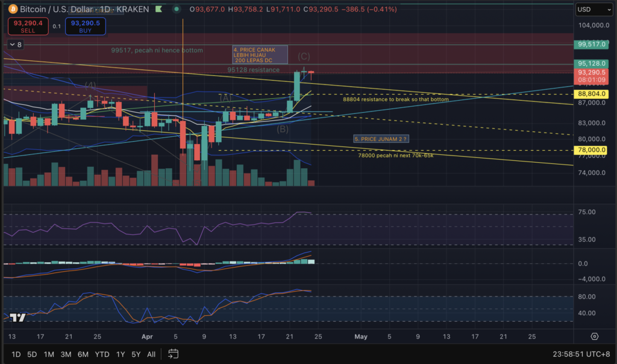Image resolution: width=617 pixels, height=364 pixels.
Task: Click the 23:58:51 clock display
Action: [x=569, y=354]
